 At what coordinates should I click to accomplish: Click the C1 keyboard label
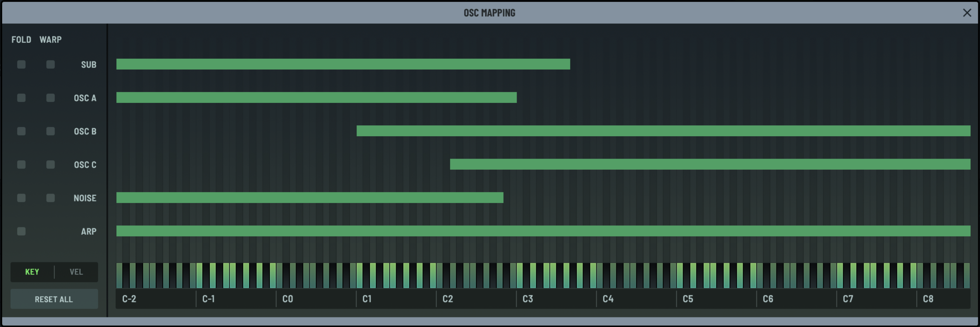point(367,299)
